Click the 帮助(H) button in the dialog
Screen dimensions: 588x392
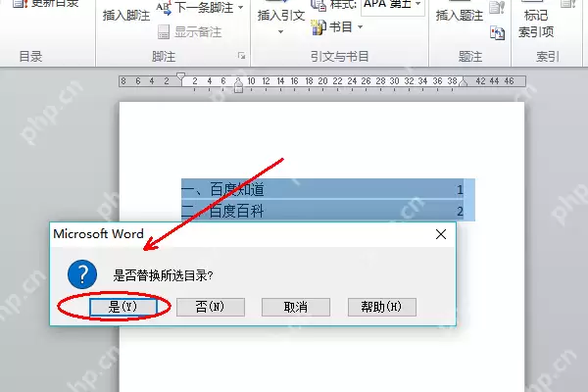[382, 307]
